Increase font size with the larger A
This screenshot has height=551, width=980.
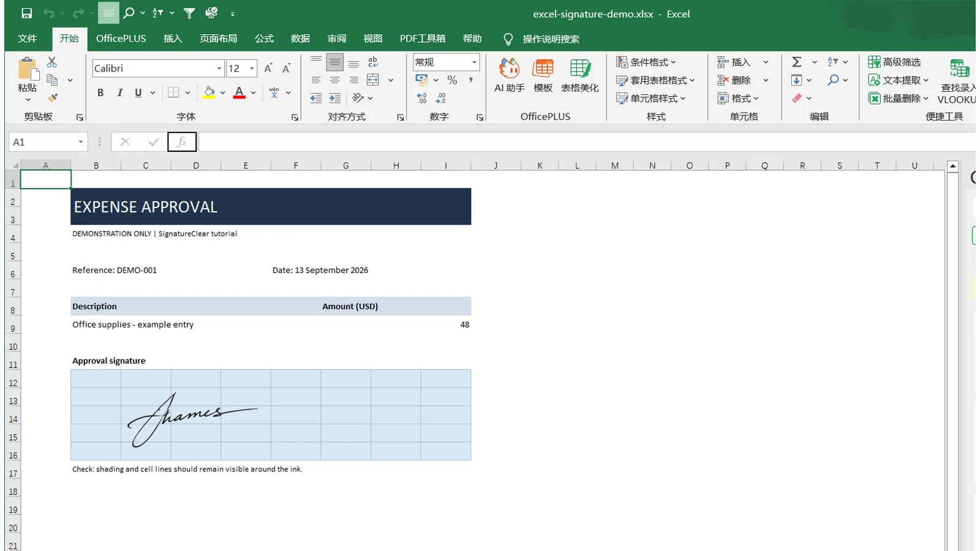click(268, 68)
